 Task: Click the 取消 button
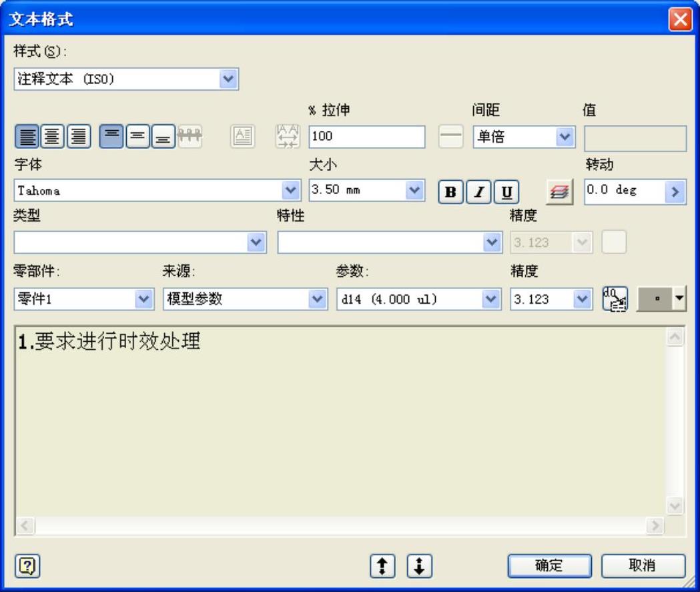643,566
